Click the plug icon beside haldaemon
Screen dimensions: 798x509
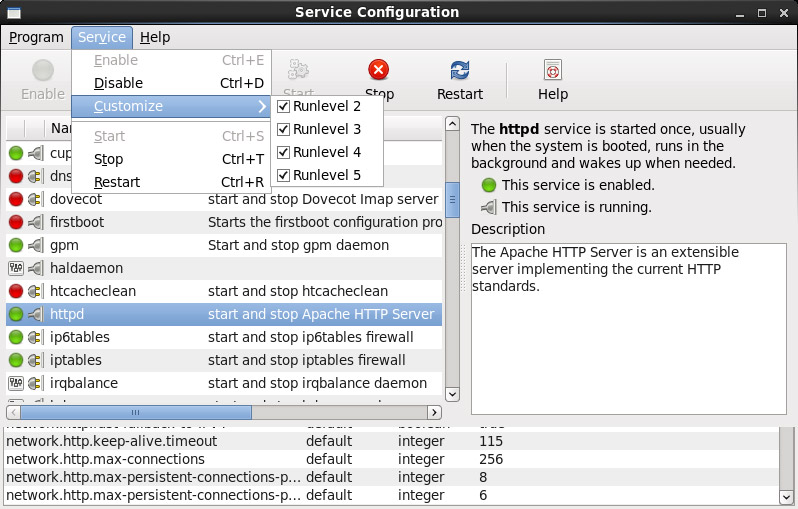point(35,268)
